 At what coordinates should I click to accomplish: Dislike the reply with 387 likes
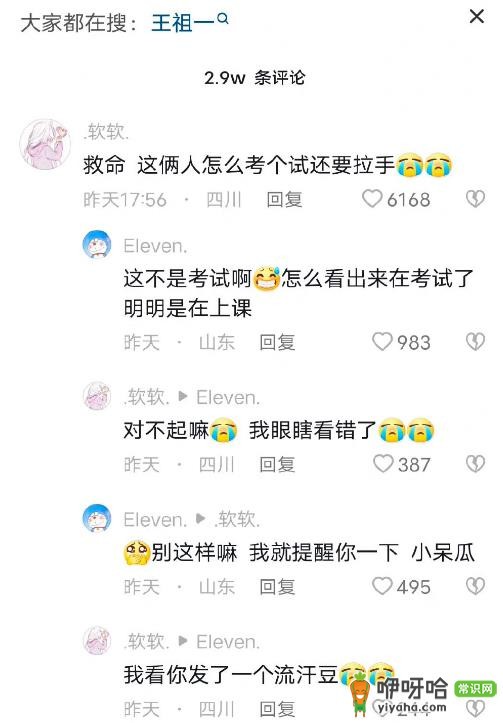[475, 464]
